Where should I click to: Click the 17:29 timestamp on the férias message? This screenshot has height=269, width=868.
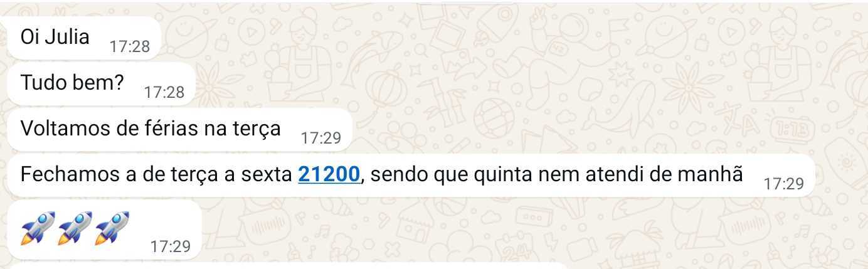[321, 138]
